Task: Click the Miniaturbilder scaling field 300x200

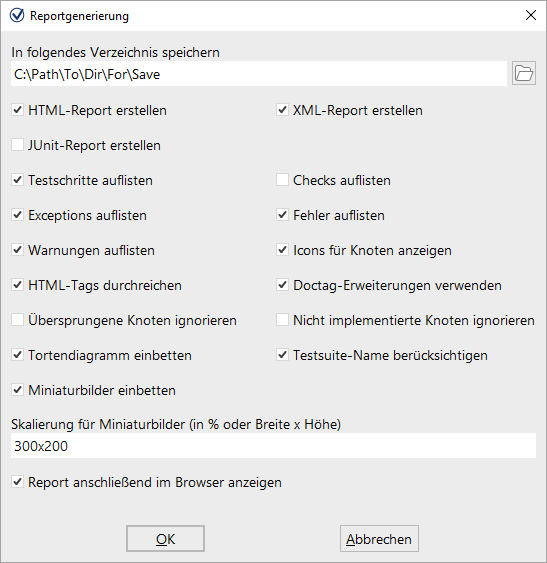Action: (273, 446)
